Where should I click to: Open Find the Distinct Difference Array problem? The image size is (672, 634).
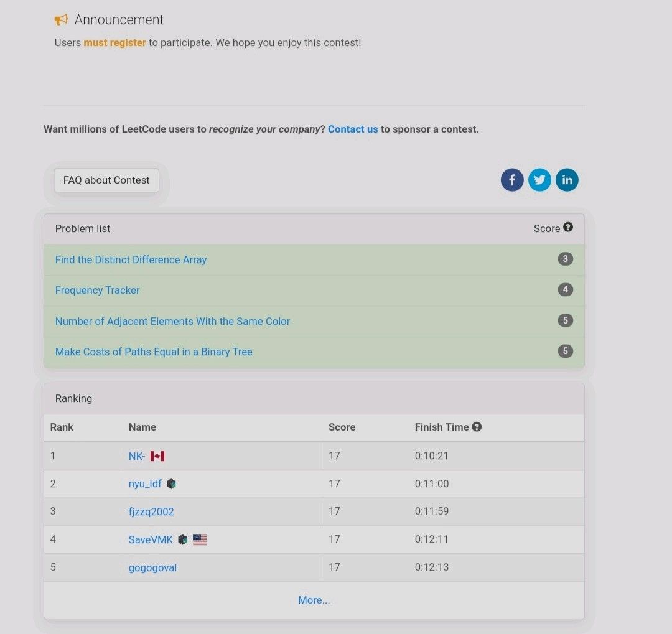click(131, 259)
